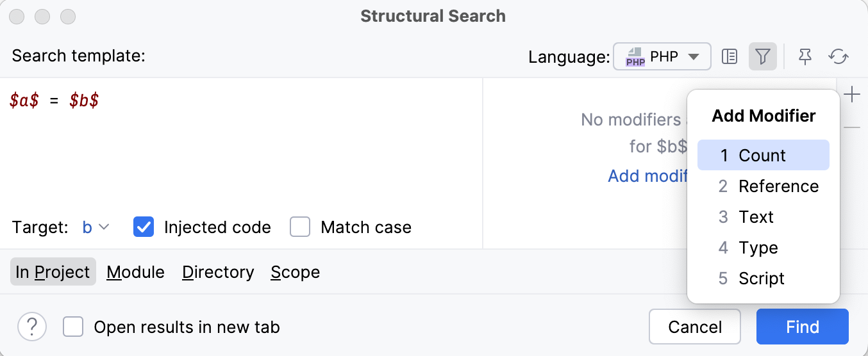Screen dimensions: 868x356
Task: Switch scope to Module
Action: (x=135, y=272)
